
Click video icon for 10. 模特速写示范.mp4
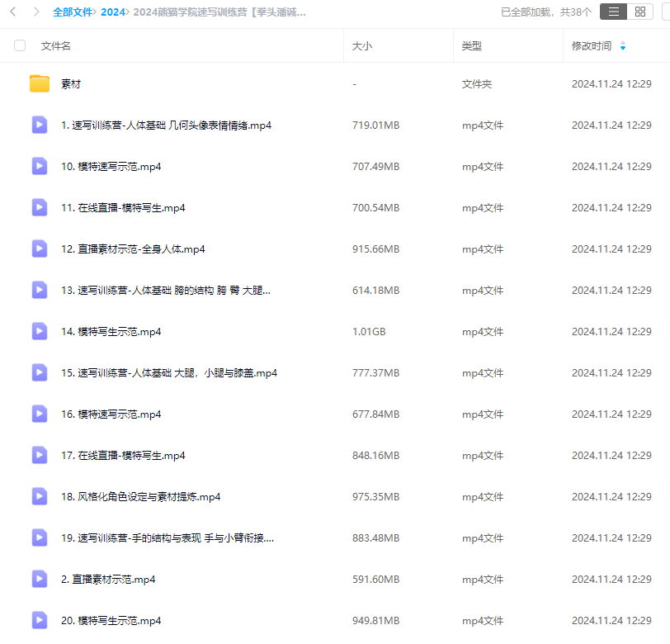point(39,166)
